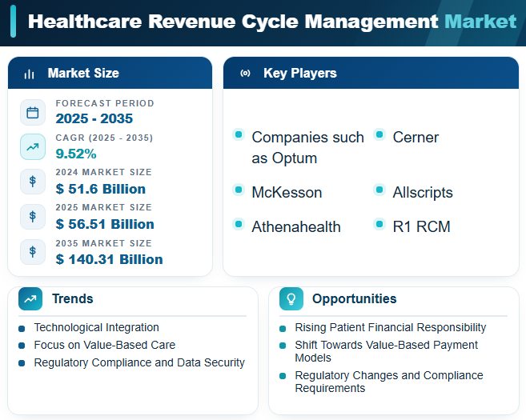Click Shift Towards Value-Based Payment Models item

coord(386,351)
